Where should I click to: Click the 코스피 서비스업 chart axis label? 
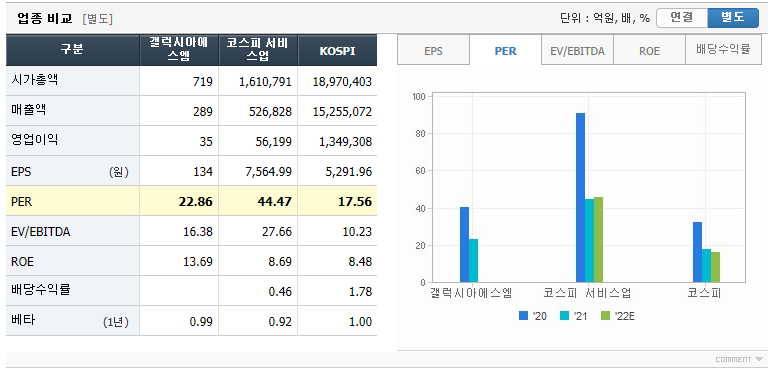coord(587,293)
